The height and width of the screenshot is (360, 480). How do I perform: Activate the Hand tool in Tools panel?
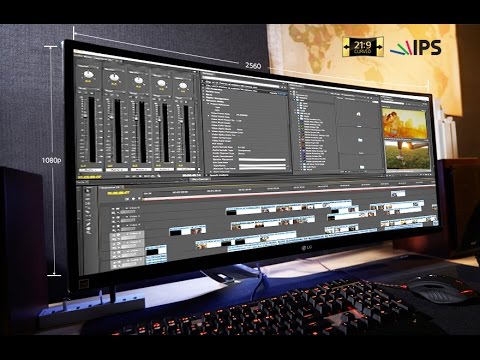89,229
